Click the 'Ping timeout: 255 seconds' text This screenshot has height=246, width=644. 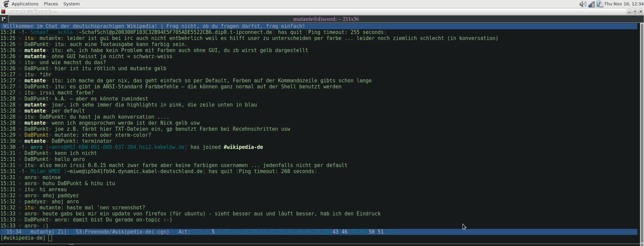346,32
